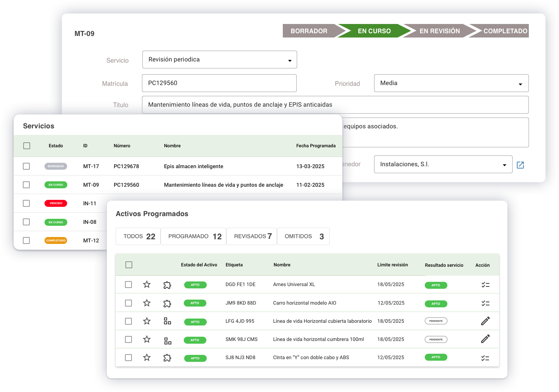Click star icon for Arnes Universal XL

click(147, 285)
